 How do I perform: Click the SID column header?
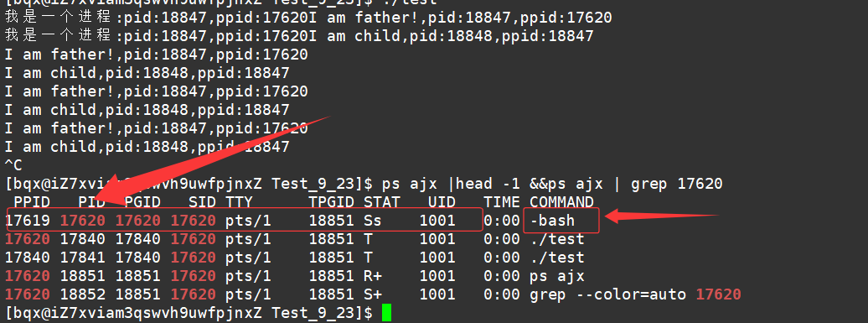(202, 201)
